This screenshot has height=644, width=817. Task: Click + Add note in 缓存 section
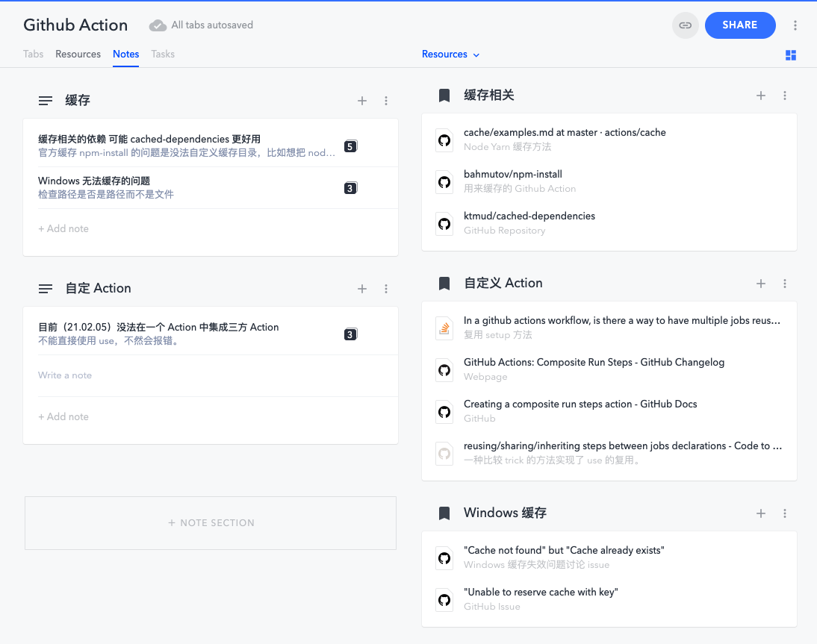click(63, 228)
